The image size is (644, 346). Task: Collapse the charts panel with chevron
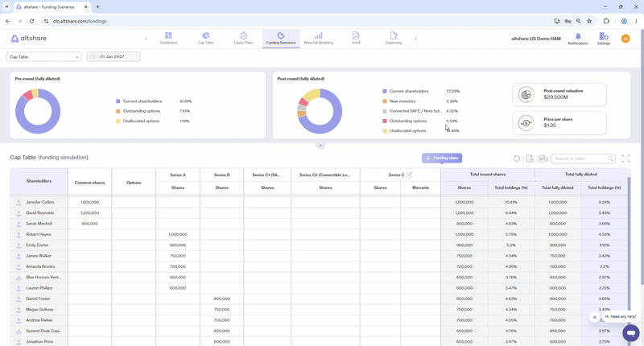(320, 146)
